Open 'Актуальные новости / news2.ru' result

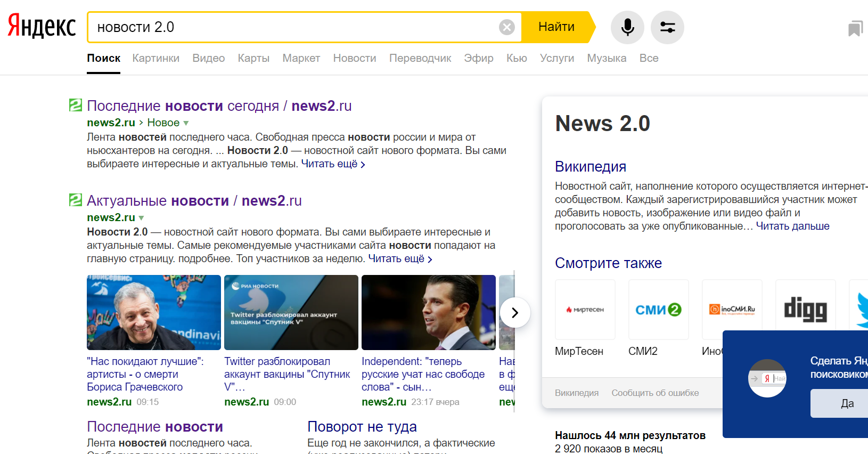[x=194, y=201]
